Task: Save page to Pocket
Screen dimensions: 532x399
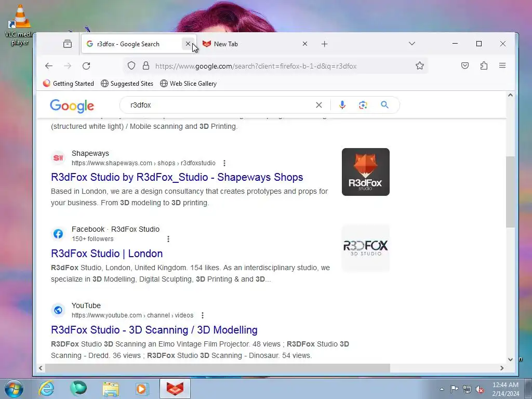Action: tap(465, 65)
